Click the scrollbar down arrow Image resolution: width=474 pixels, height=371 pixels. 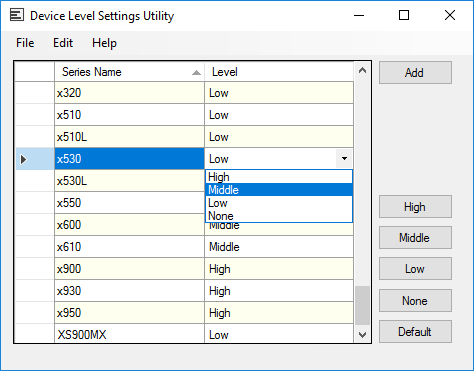tap(362, 334)
